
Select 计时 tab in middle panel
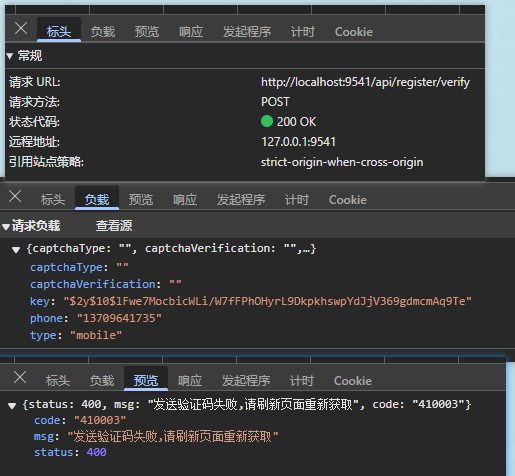tap(297, 200)
